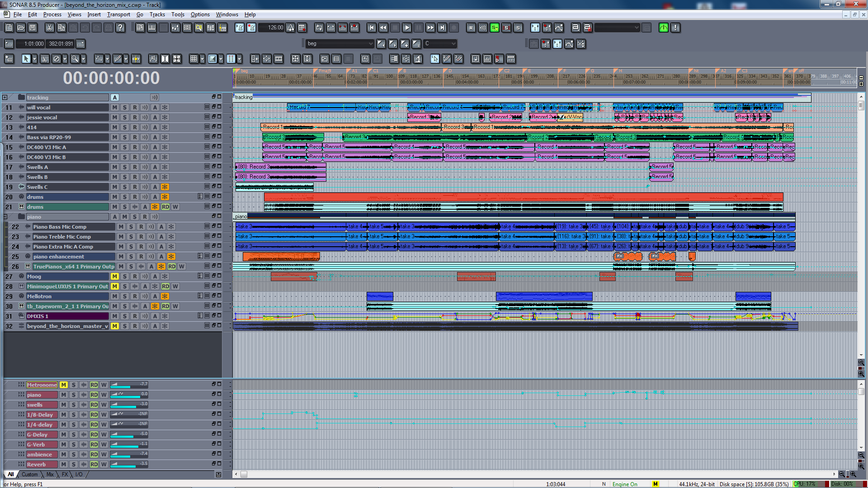Click the green audio engine button
Viewport: 868px width, 488px height.
pyautogui.click(x=663, y=28)
